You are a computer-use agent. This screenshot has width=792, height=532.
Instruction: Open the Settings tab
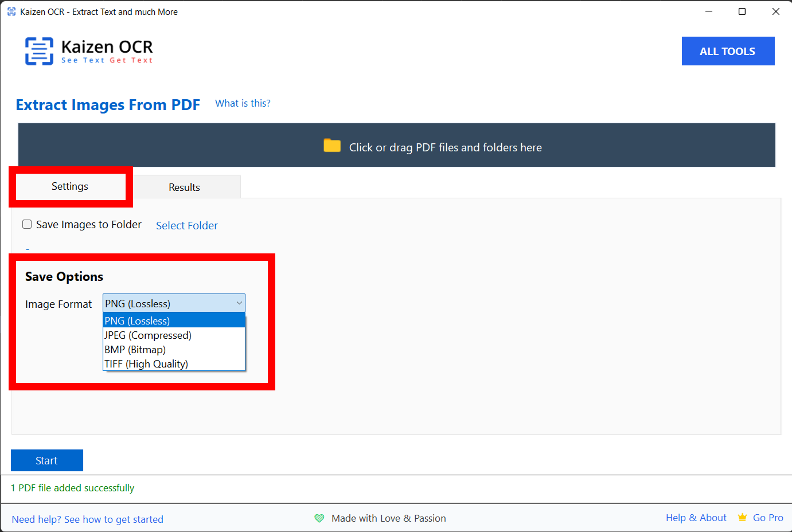[x=70, y=186]
